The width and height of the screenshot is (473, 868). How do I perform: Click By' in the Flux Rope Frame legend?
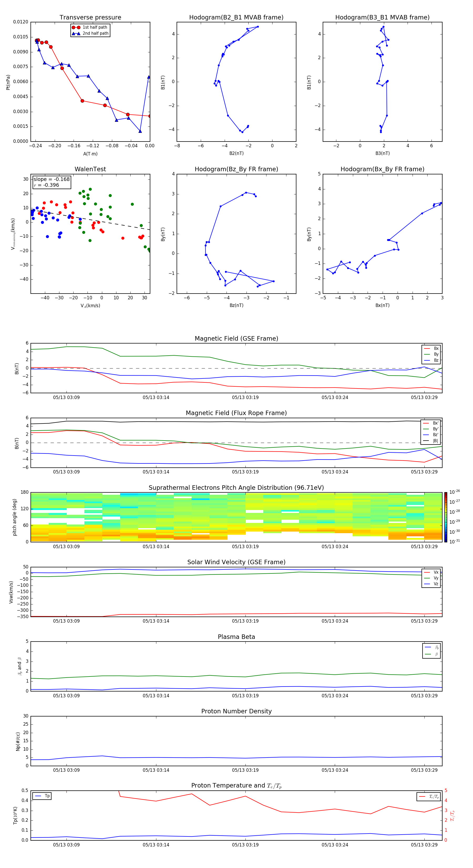point(431,429)
